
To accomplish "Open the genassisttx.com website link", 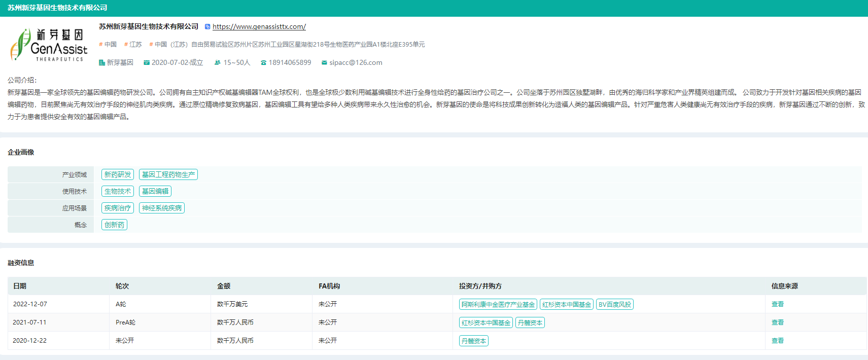I will [x=259, y=27].
